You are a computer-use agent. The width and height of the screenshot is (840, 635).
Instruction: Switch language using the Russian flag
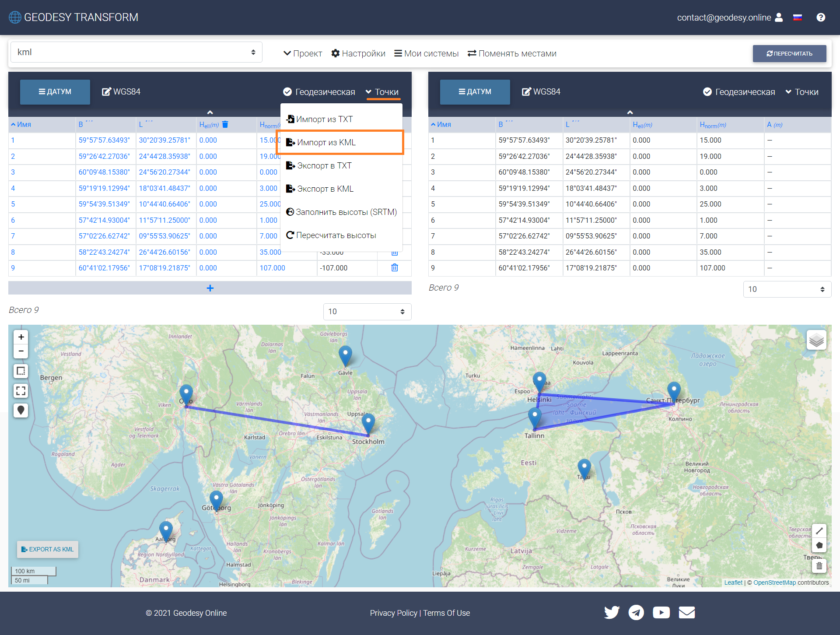pos(798,18)
